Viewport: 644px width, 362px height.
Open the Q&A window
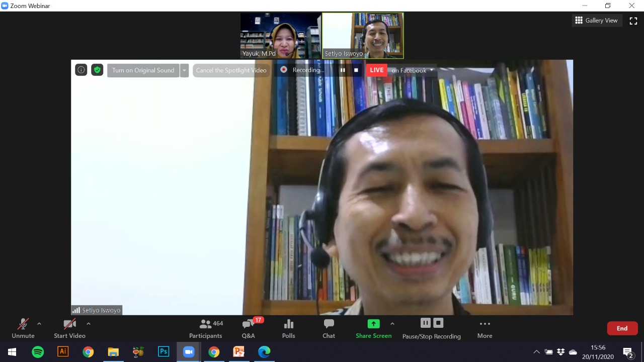click(248, 328)
